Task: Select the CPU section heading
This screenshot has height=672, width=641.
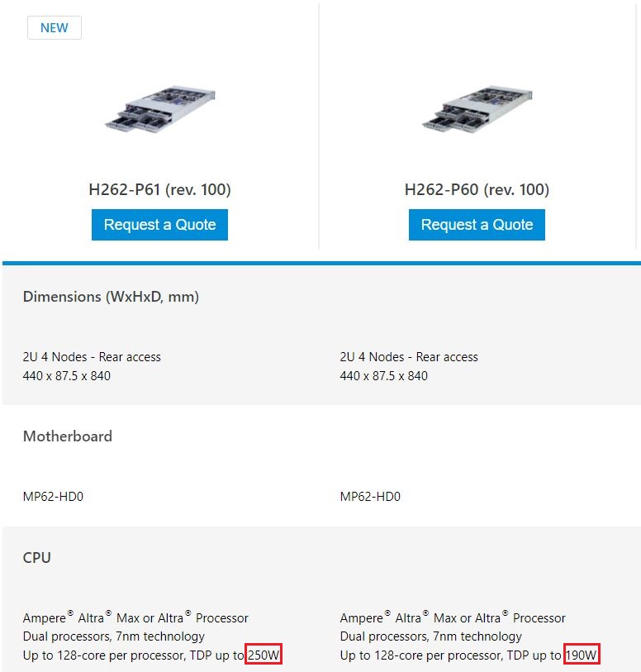Action: tap(37, 557)
